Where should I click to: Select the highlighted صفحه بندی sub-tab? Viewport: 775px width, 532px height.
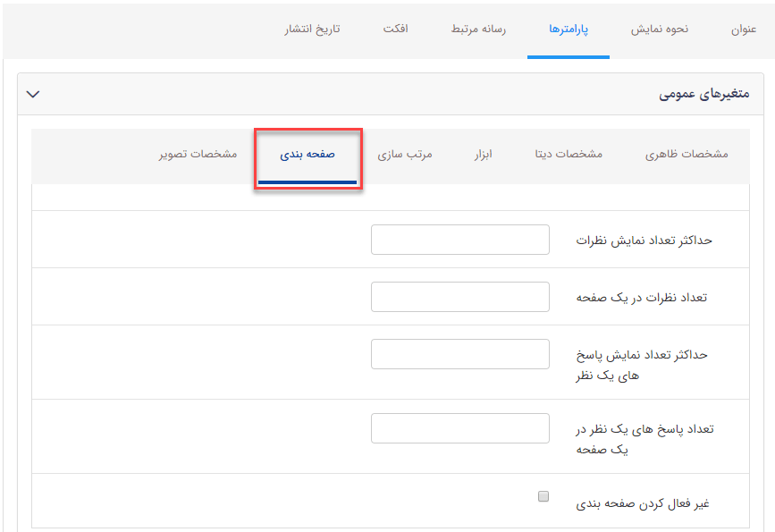[x=307, y=154]
